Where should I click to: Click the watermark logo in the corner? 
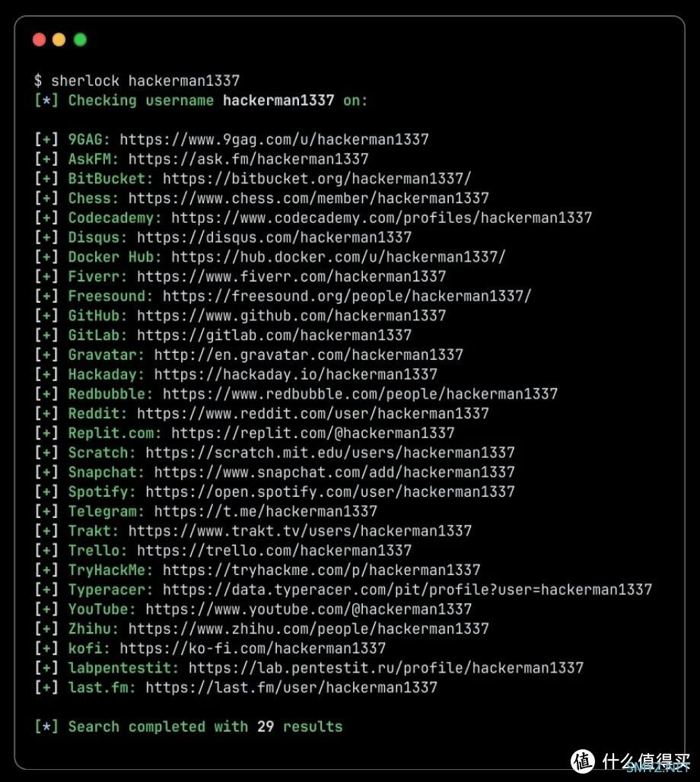coord(630,761)
